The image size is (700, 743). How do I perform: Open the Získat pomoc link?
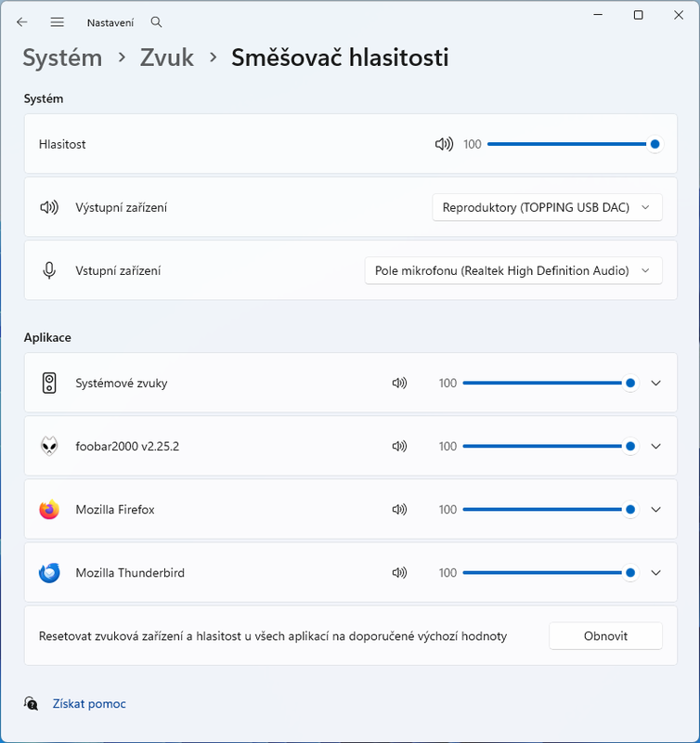click(x=89, y=704)
